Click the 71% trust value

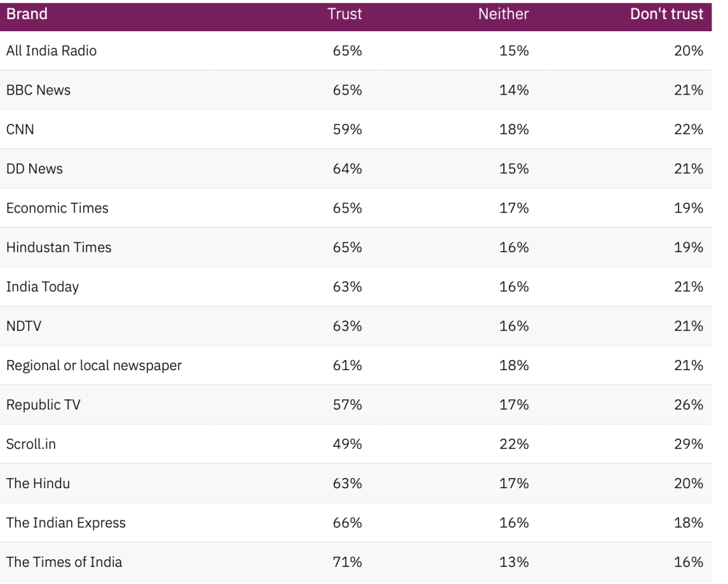347,562
